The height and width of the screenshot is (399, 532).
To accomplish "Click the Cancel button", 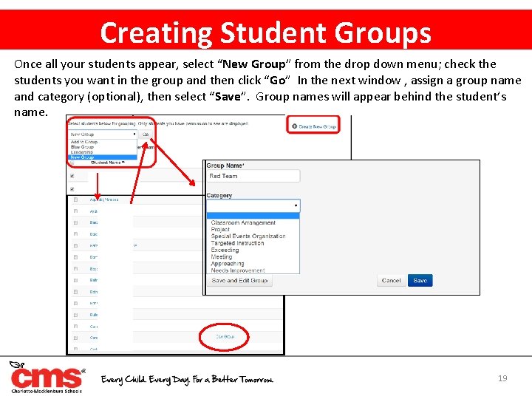I will point(391,281).
